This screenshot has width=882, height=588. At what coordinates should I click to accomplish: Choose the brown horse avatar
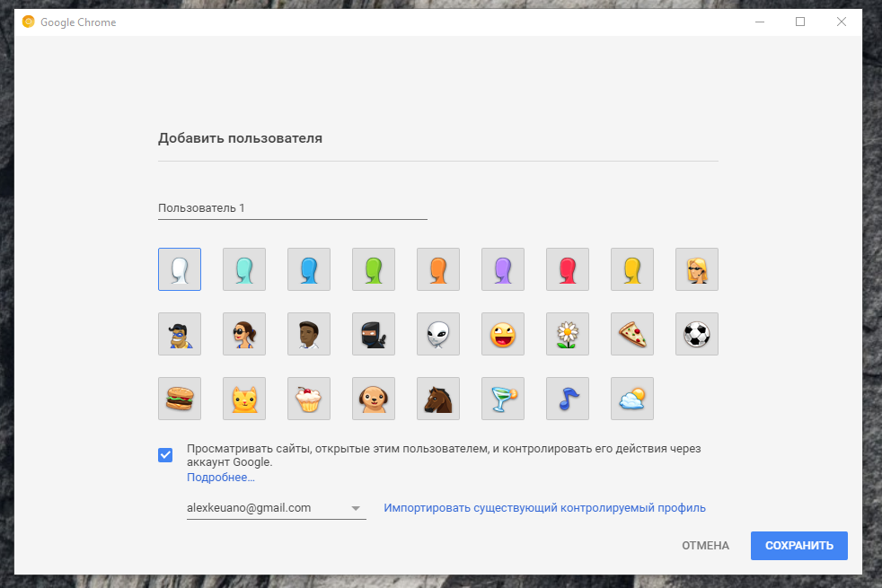coord(438,399)
